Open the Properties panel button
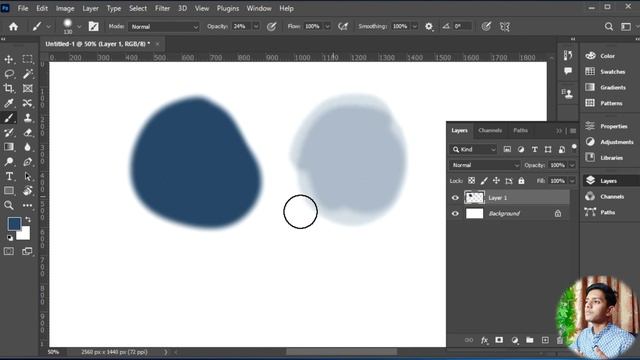This screenshot has width=640, height=360. (606, 126)
